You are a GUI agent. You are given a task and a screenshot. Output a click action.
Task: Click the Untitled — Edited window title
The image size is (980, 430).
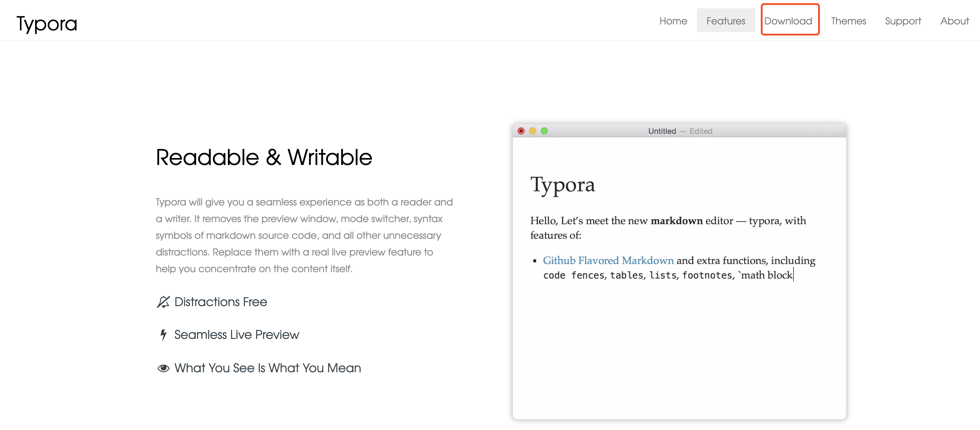point(680,131)
